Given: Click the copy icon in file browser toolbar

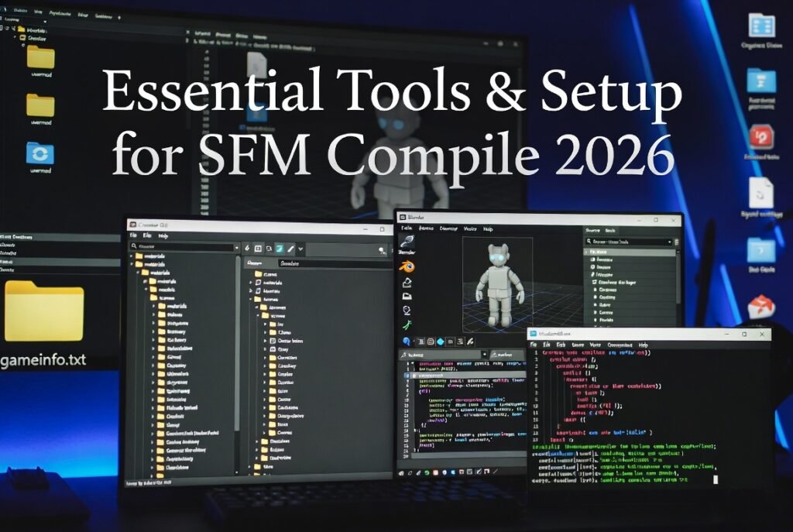Looking at the screenshot, I should point(269,249).
